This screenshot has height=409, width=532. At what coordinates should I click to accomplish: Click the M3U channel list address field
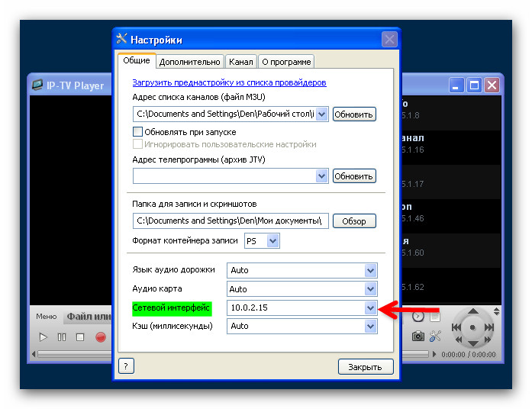pos(224,114)
